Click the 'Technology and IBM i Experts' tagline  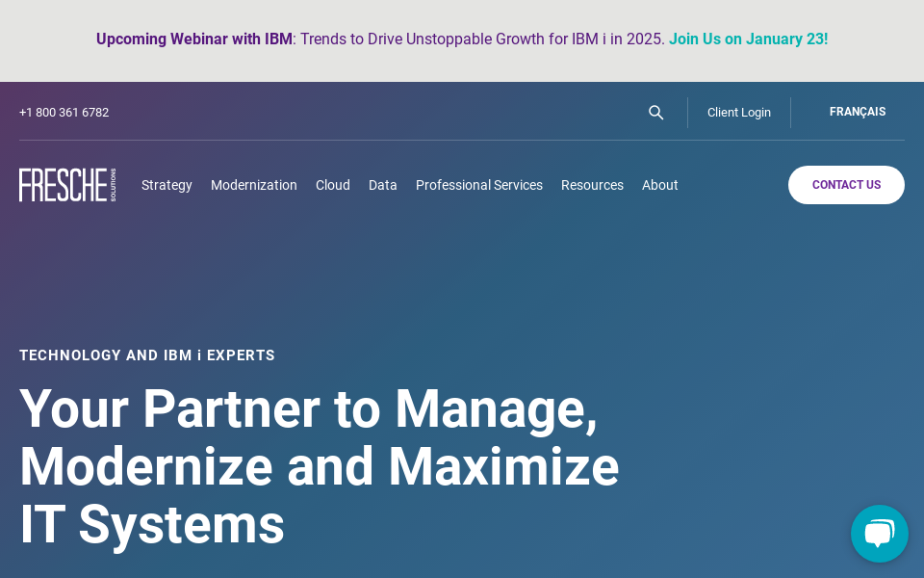(x=147, y=355)
